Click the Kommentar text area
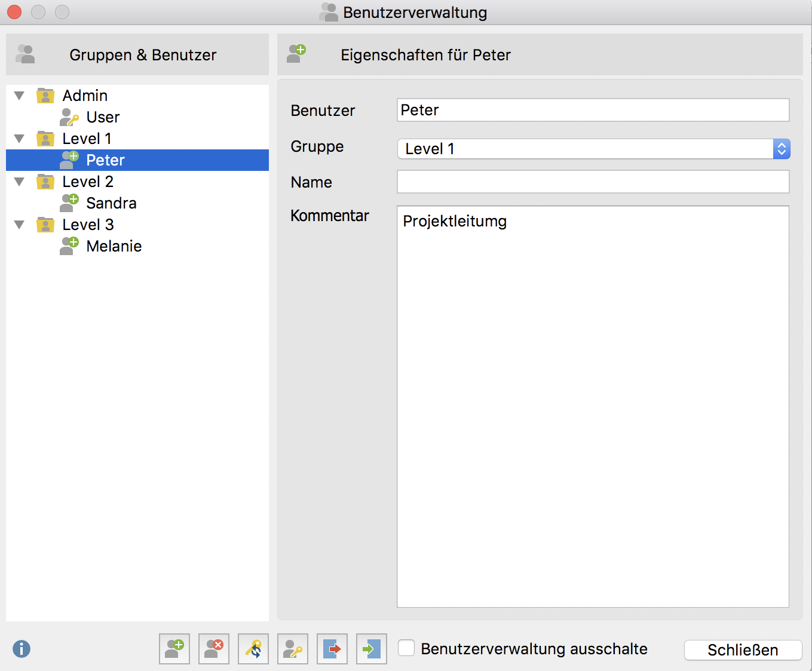812x671 pixels. pyautogui.click(x=593, y=407)
